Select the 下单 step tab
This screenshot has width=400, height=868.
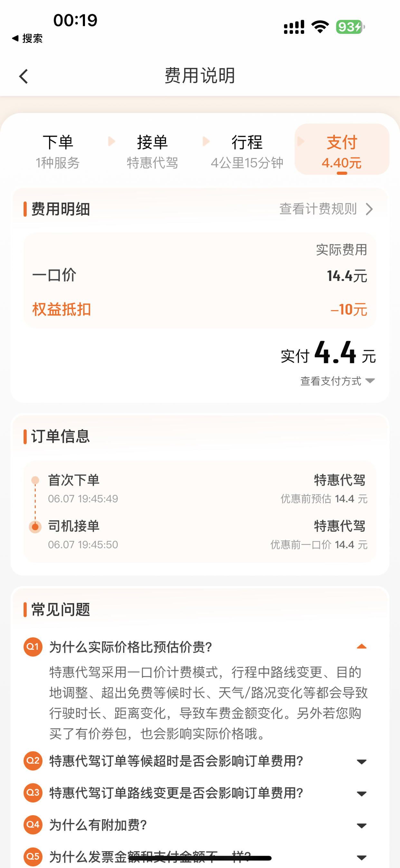58,151
